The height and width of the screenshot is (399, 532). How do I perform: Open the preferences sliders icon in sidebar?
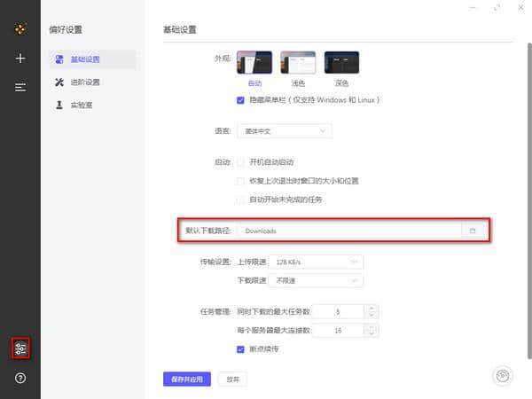(20, 348)
